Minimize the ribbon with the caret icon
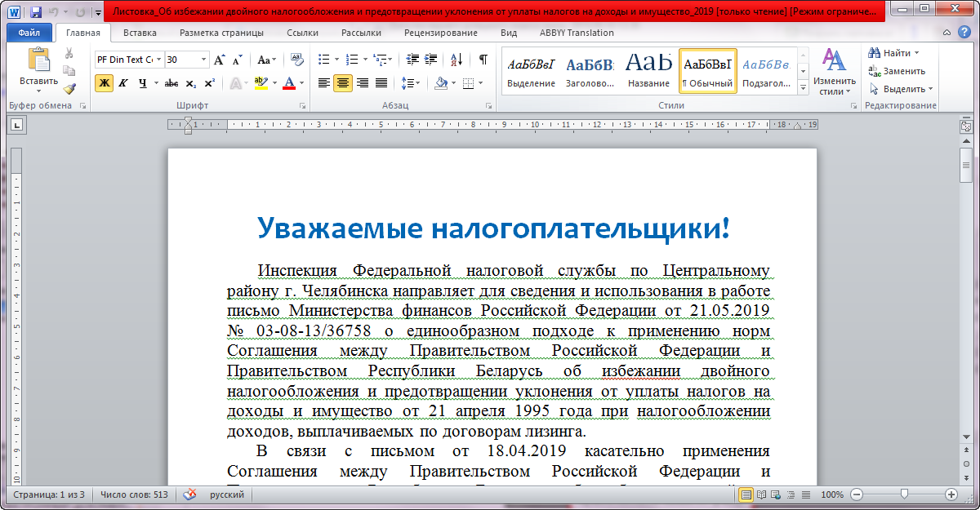 tap(947, 33)
